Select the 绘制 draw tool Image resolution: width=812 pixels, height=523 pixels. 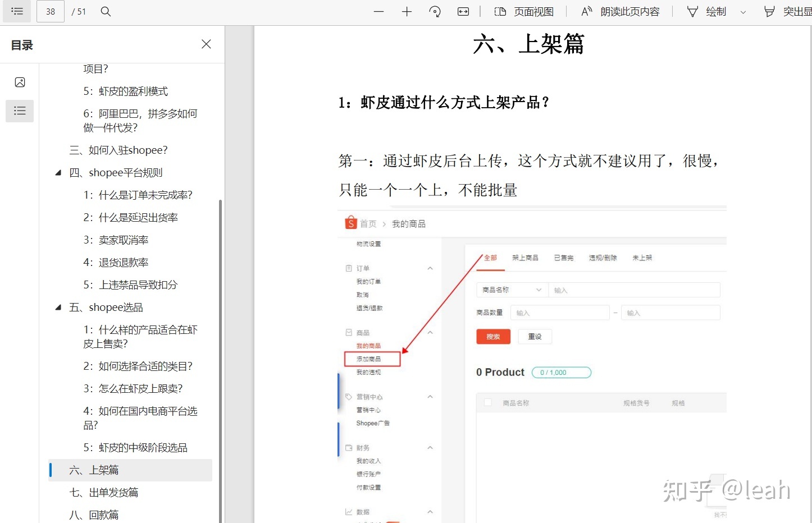pyautogui.click(x=707, y=11)
